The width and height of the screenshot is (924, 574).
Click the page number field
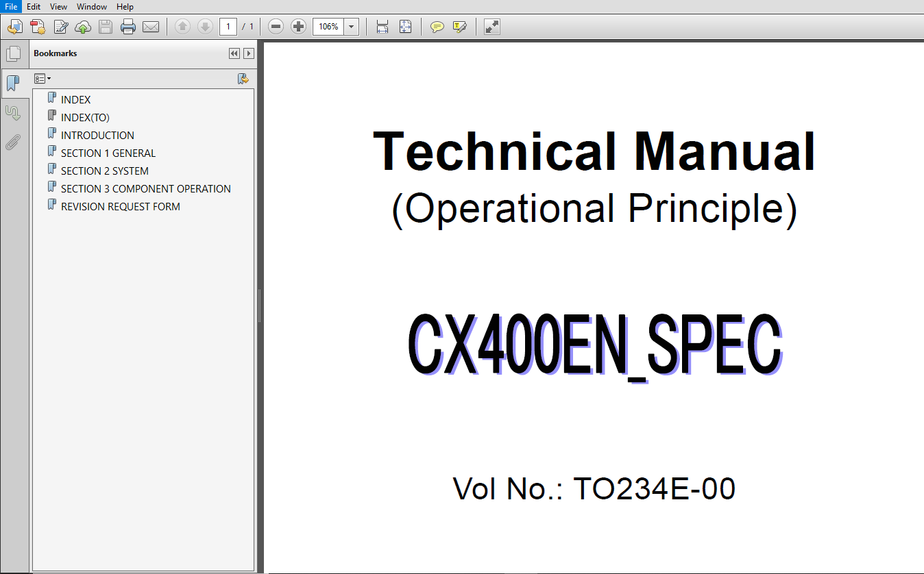point(228,27)
